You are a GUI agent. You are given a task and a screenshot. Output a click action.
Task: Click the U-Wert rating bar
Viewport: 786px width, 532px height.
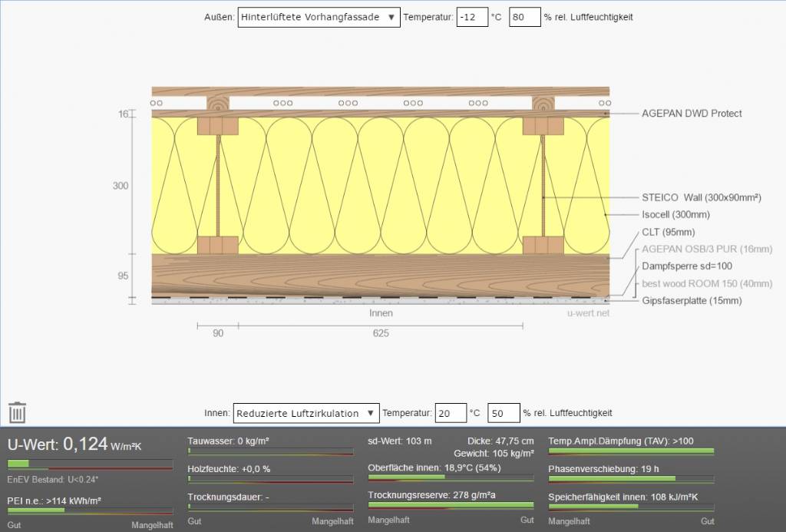90,464
